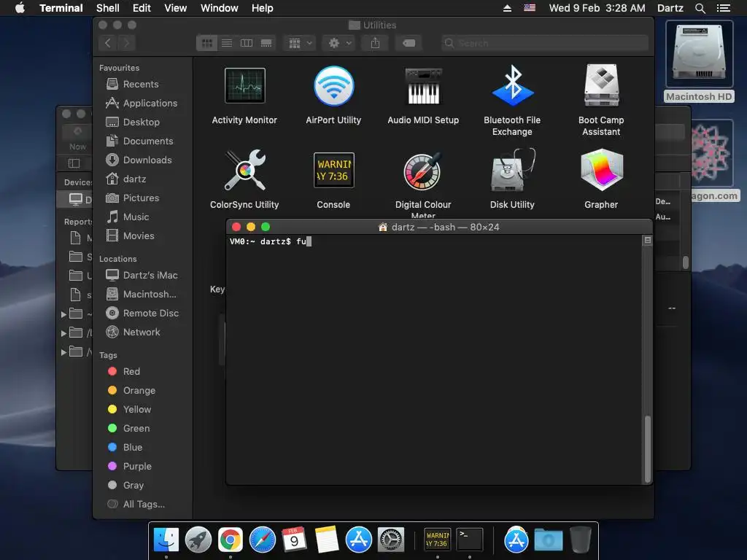Open the Window menu
747x560 pixels.
click(x=219, y=8)
